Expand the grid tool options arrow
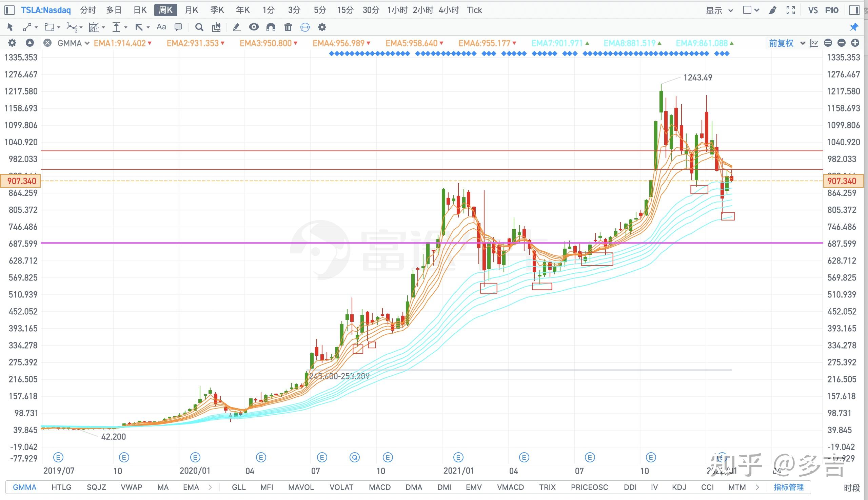 coord(103,27)
